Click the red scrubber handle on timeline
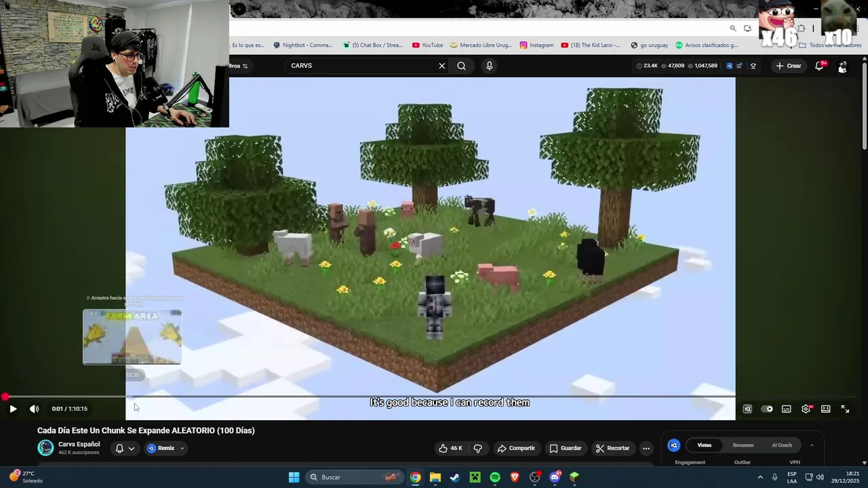The height and width of the screenshot is (488, 868). pos(5,396)
